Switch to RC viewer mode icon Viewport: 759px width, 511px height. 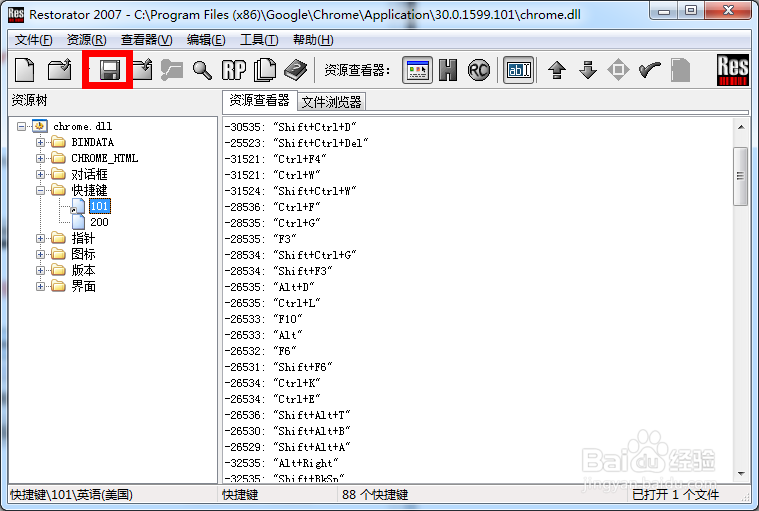(479, 70)
